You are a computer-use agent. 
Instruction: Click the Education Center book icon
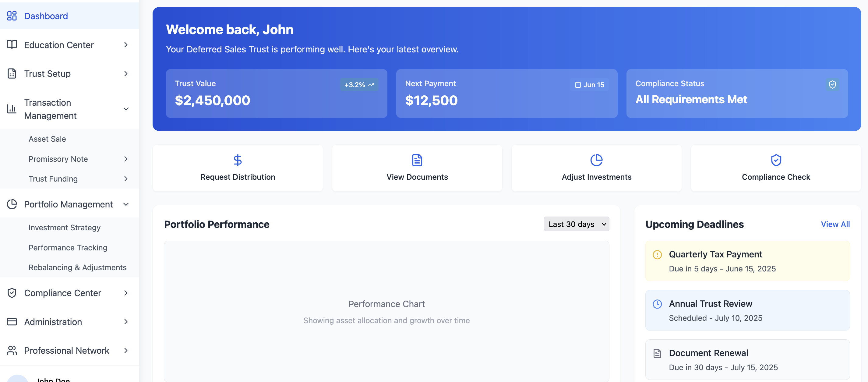tap(12, 44)
